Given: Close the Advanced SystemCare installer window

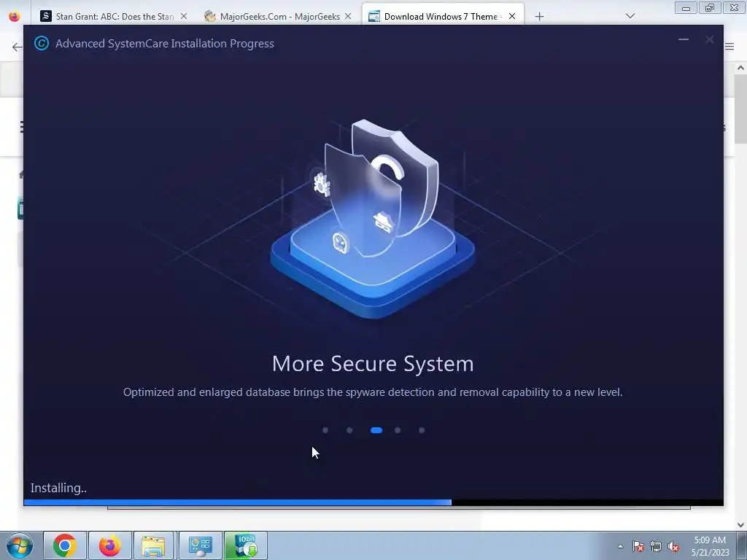Looking at the screenshot, I should pos(709,40).
